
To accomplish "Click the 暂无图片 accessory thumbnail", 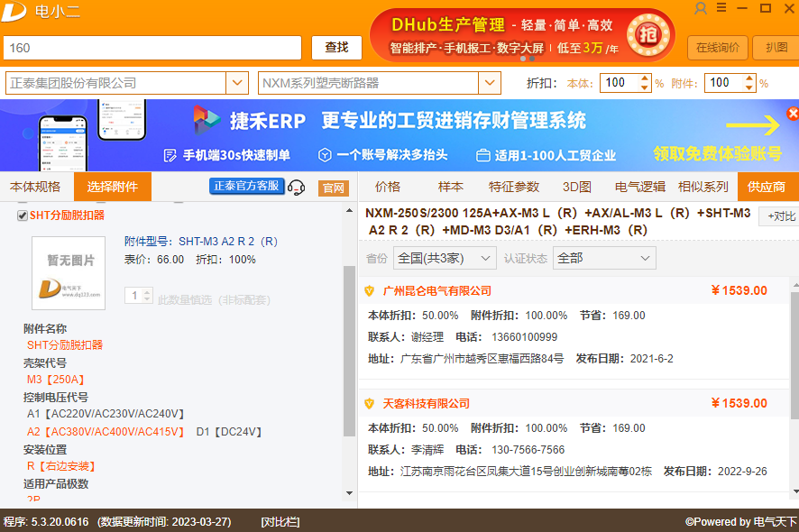I will point(69,273).
